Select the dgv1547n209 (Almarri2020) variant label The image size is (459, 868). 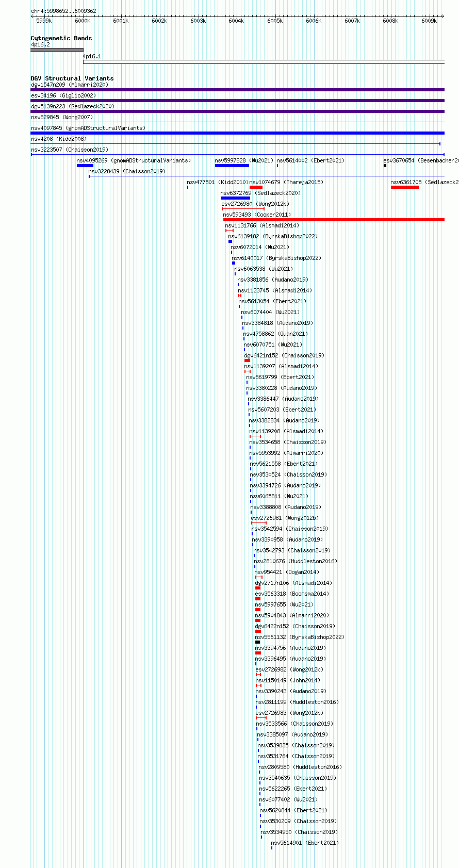(x=70, y=85)
